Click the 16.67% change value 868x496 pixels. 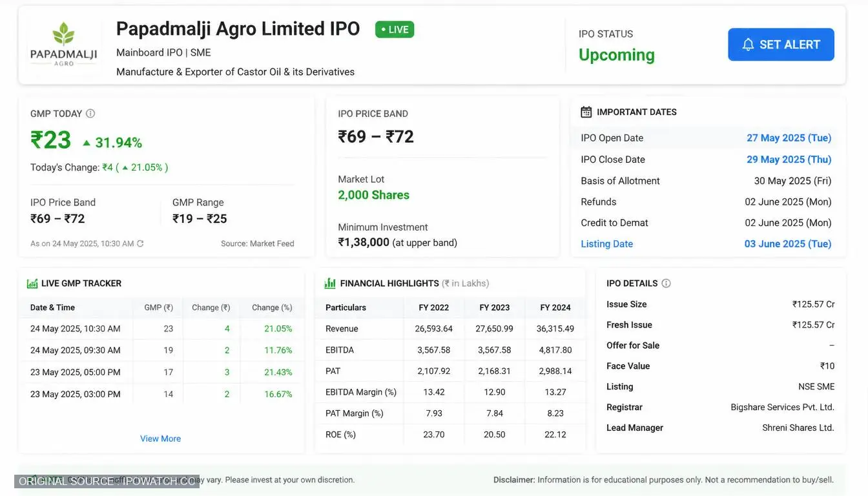point(278,394)
